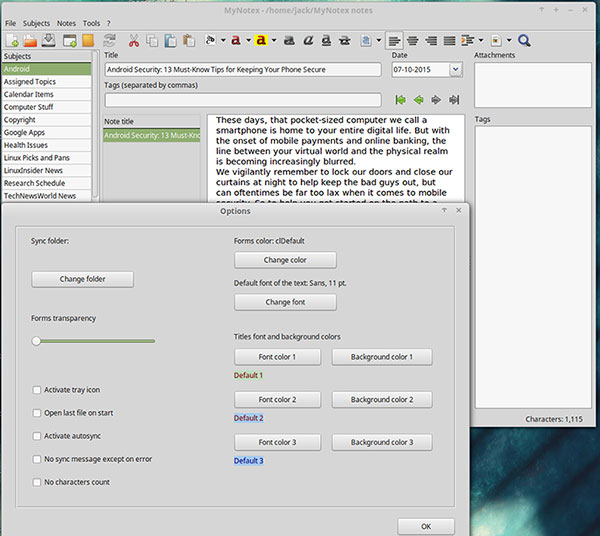Click the brown clipboard paste-special icon
600x536 pixels.
click(189, 40)
